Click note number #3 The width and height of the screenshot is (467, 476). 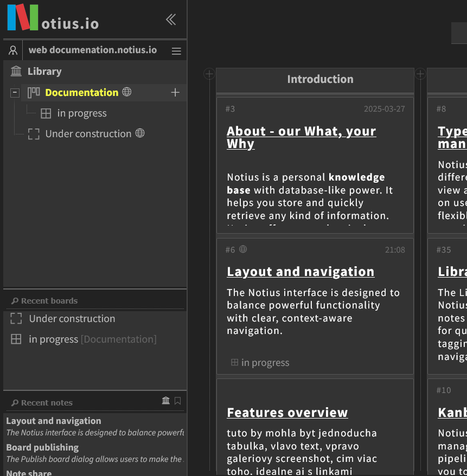(230, 109)
